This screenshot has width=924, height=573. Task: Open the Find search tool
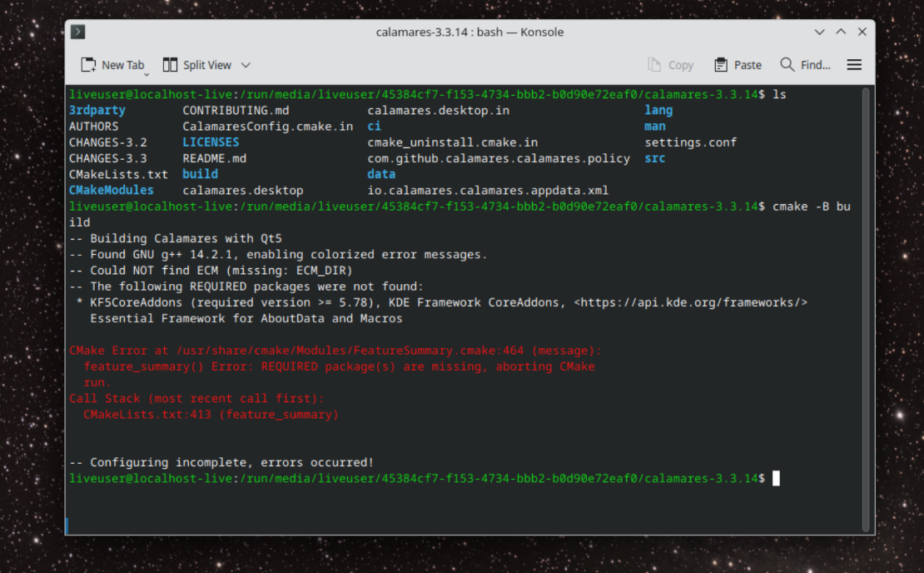[x=805, y=65]
